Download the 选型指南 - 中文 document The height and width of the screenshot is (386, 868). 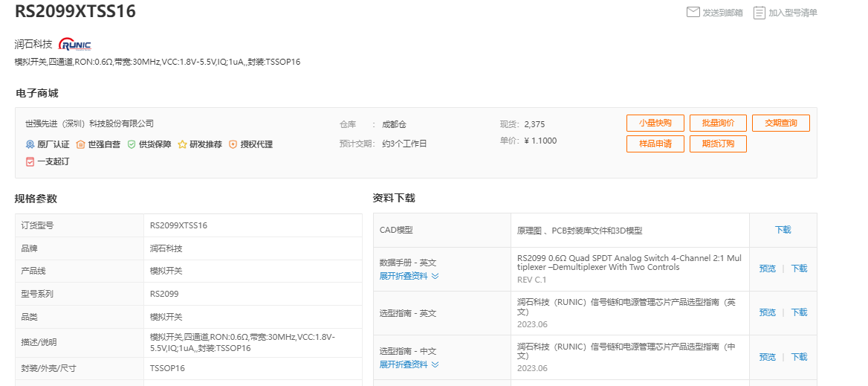click(799, 357)
